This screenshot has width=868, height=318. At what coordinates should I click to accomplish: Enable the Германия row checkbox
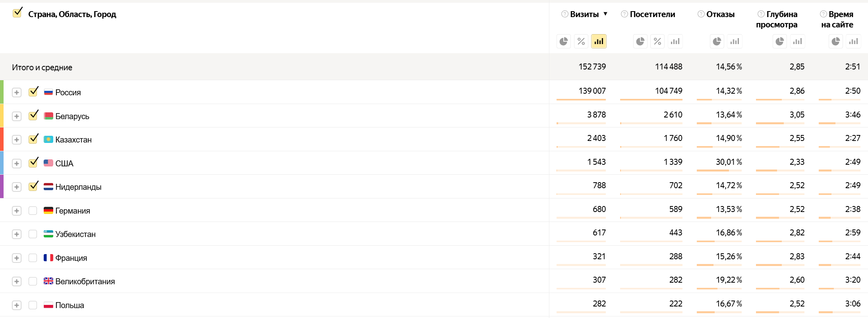pos(33,210)
